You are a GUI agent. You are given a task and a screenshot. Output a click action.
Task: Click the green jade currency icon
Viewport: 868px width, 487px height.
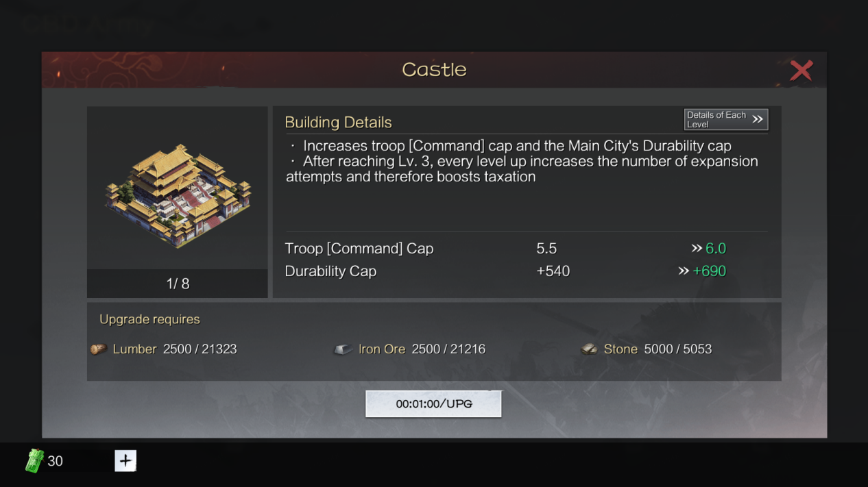(34, 461)
